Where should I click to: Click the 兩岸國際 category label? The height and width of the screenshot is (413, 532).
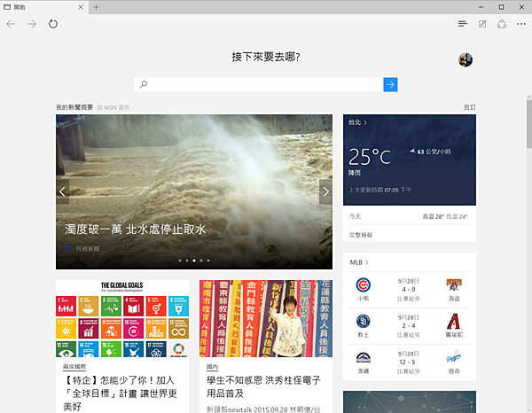74,367
